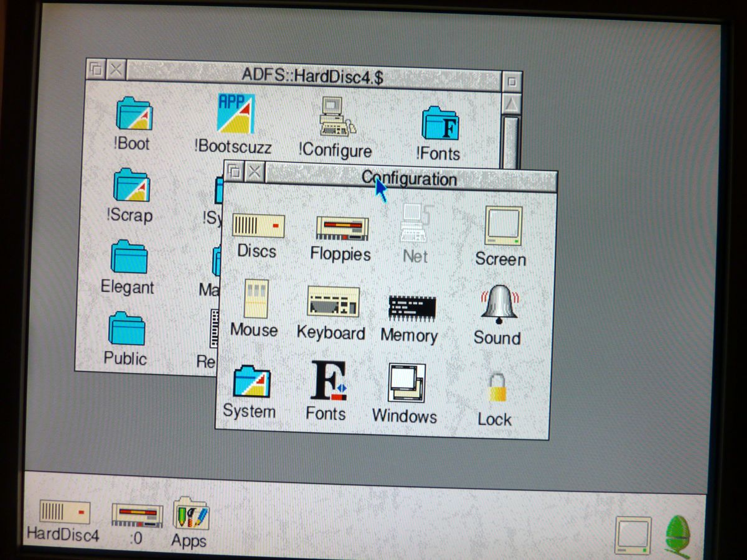Click the filer window scroll-up arrow
This screenshot has width=747, height=560.
point(511,104)
